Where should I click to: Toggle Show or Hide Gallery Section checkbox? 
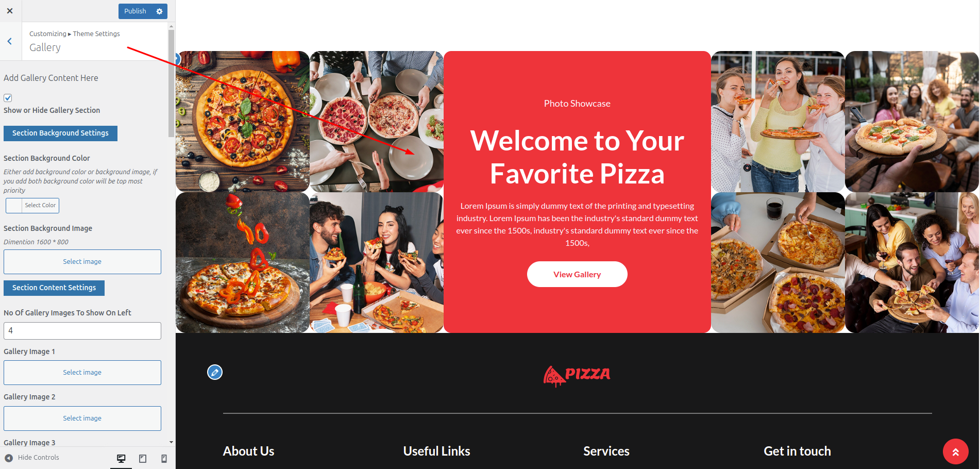(x=8, y=98)
